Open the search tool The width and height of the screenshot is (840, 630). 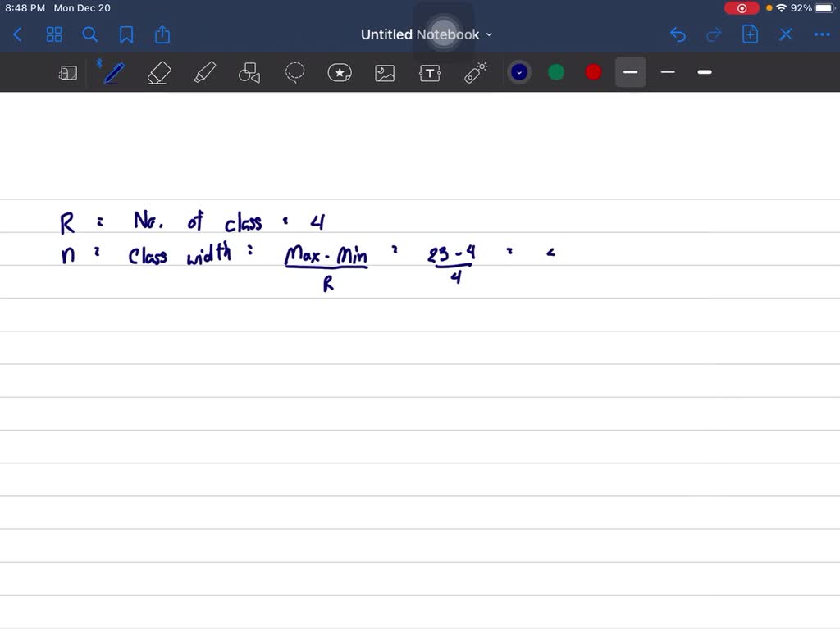(x=90, y=34)
